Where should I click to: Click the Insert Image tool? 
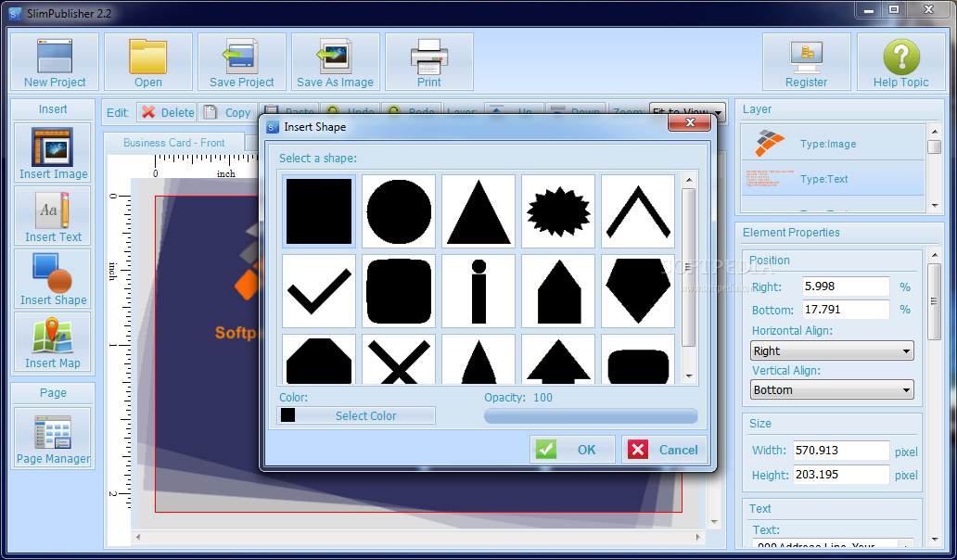click(x=53, y=154)
